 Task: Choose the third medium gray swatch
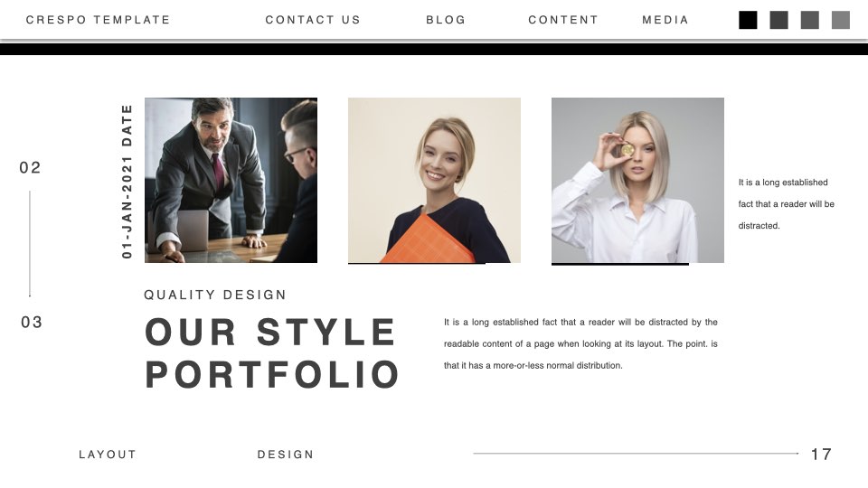pyautogui.click(x=810, y=20)
